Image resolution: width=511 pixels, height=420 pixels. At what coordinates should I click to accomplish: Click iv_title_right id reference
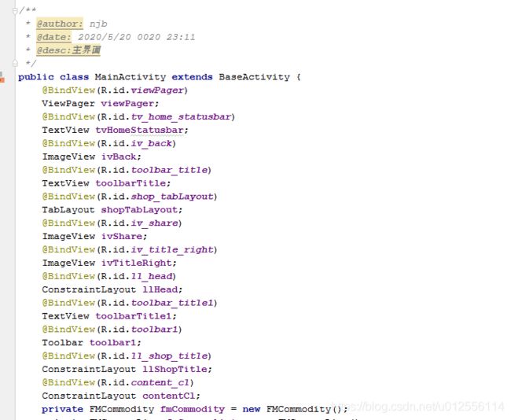[x=172, y=250]
